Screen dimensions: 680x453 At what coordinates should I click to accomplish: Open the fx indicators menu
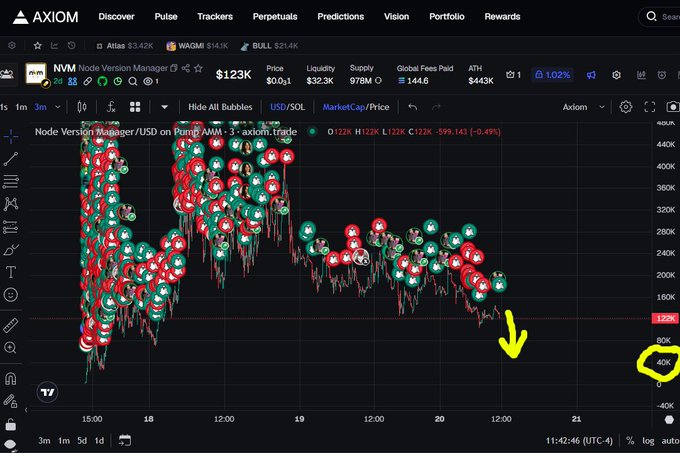click(x=111, y=107)
